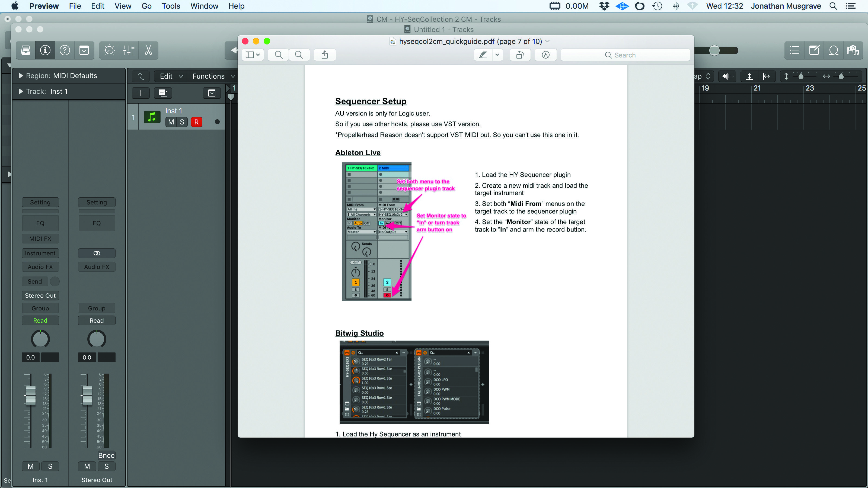Open the Edit dropdown in tracks area
This screenshot has height=488, width=868.
pos(171,76)
